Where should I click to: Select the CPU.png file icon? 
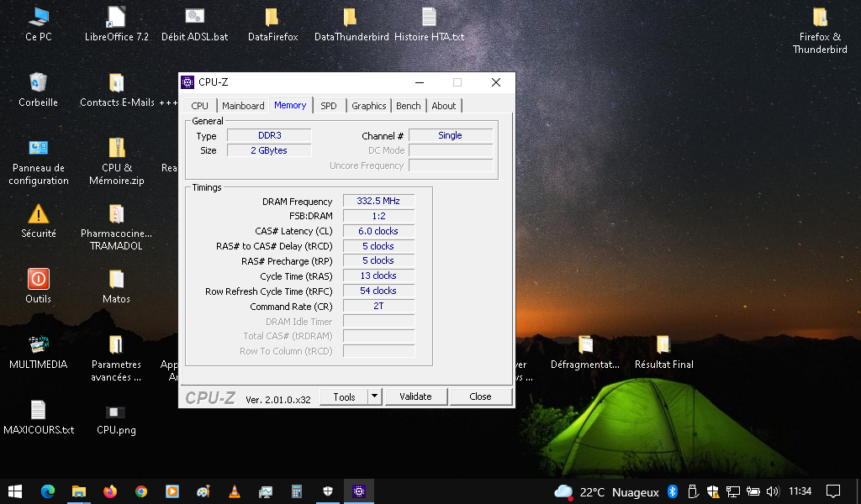click(116, 412)
